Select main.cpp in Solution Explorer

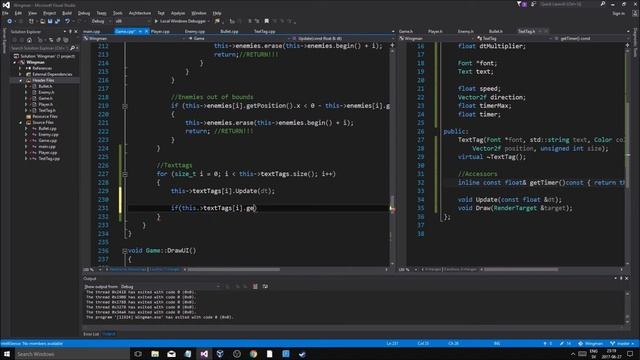(x=47, y=147)
